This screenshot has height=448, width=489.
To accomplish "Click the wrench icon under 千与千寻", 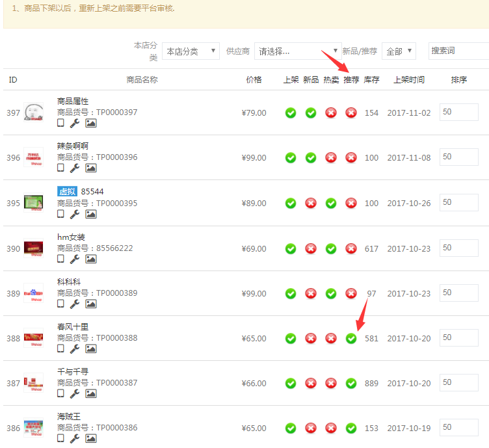I will click(x=75, y=393).
